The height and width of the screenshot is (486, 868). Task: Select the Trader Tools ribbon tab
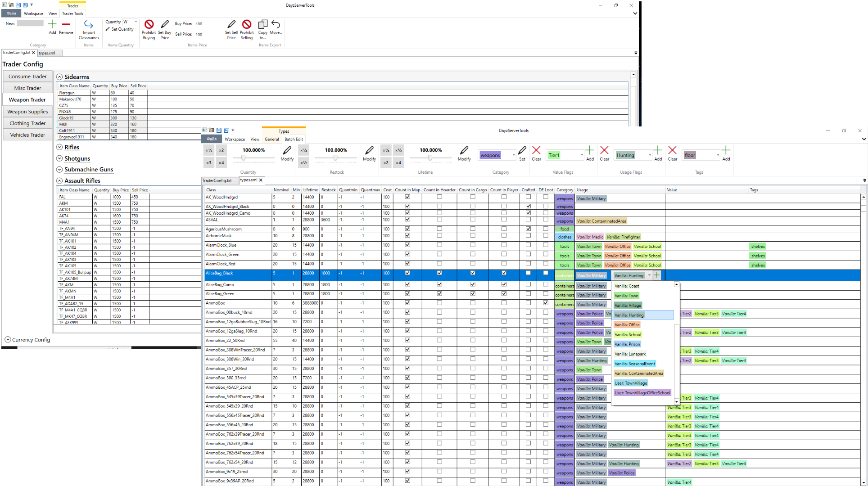(x=72, y=13)
